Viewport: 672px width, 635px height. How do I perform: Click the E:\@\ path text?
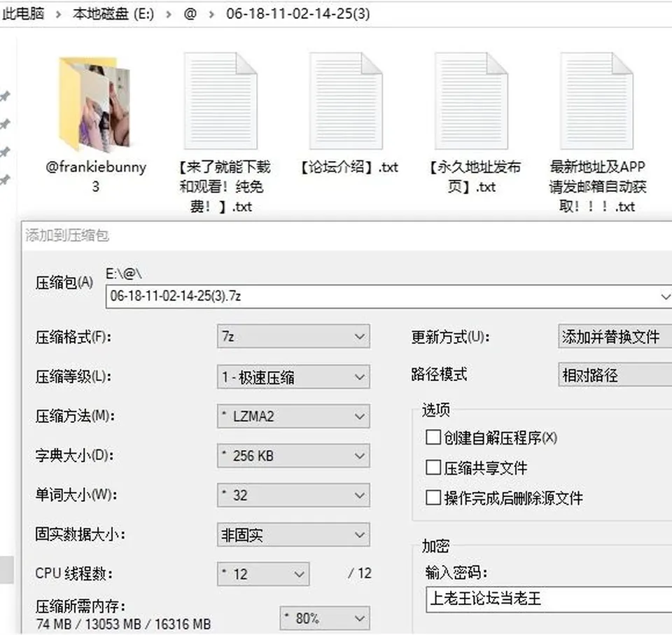(123, 274)
